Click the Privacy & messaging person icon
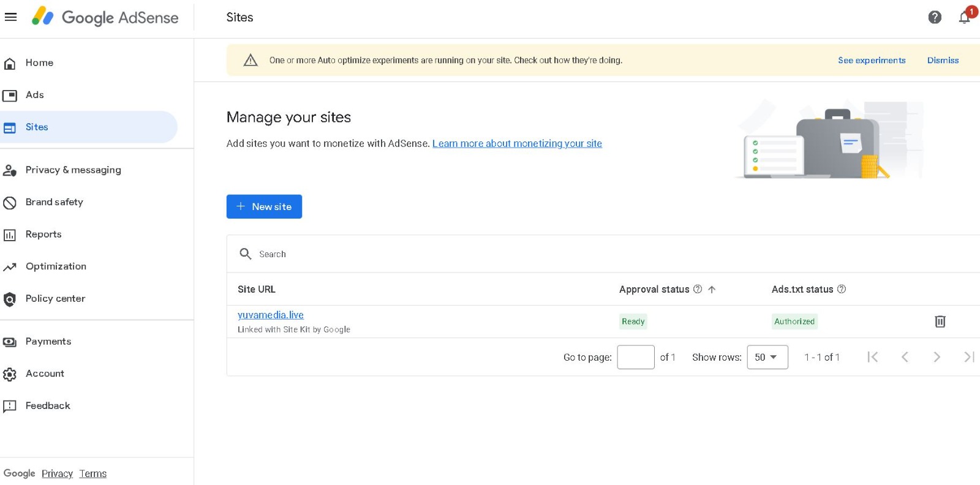Screen dimensions: 980x485 point(10,170)
